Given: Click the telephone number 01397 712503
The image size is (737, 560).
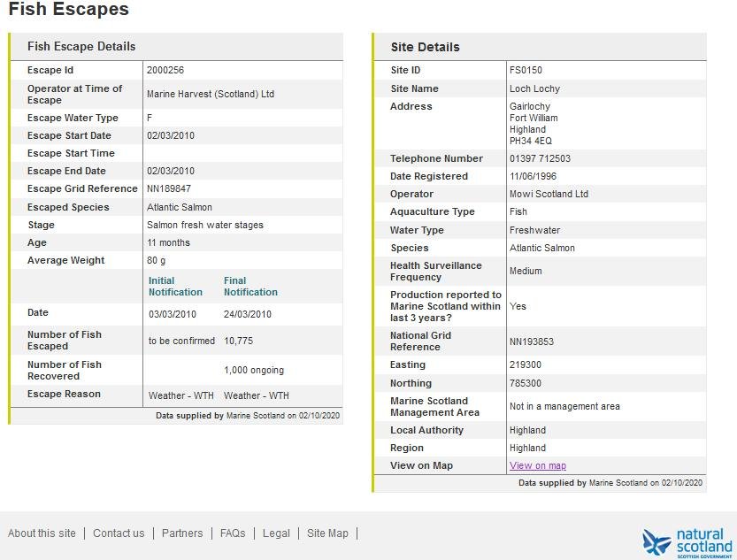Looking at the screenshot, I should (540, 158).
